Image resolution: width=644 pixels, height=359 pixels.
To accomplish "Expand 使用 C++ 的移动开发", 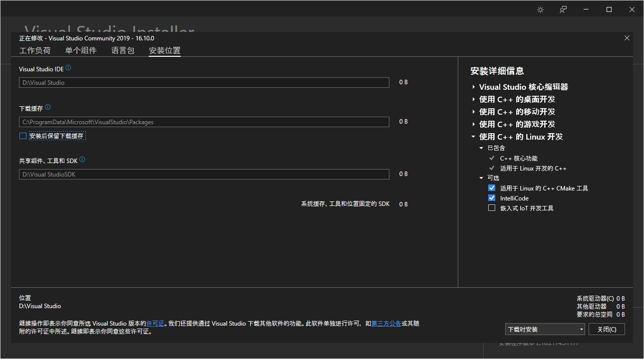I will click(473, 112).
